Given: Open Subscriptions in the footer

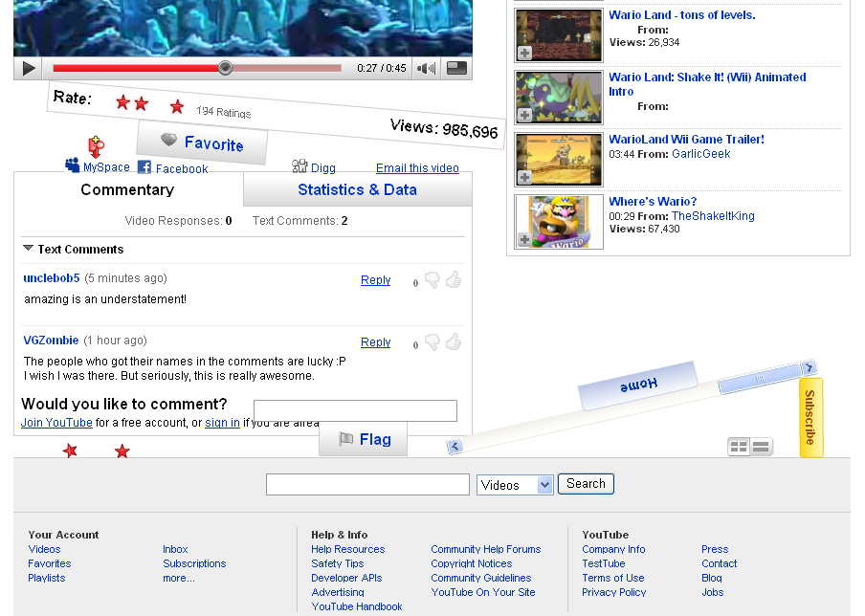Looking at the screenshot, I should click(194, 563).
